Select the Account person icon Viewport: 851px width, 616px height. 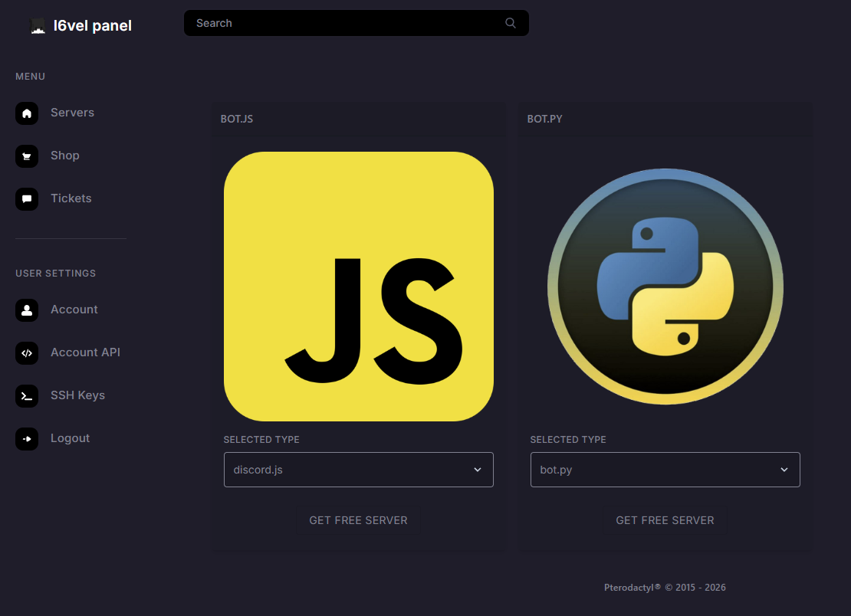(27, 310)
